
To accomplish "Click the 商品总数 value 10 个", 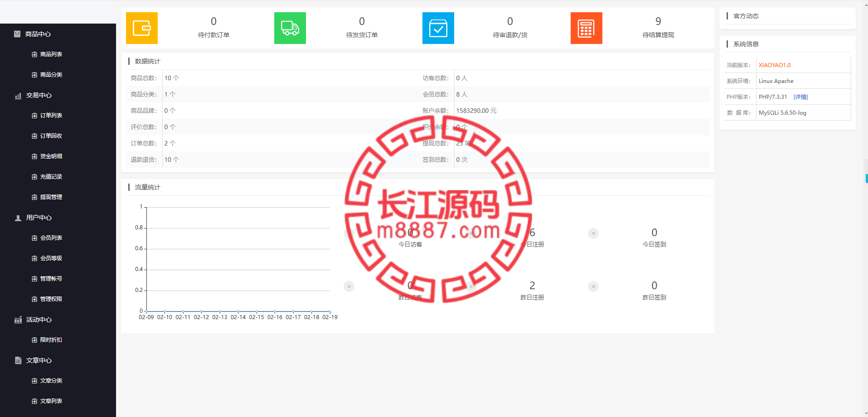I will tap(172, 78).
